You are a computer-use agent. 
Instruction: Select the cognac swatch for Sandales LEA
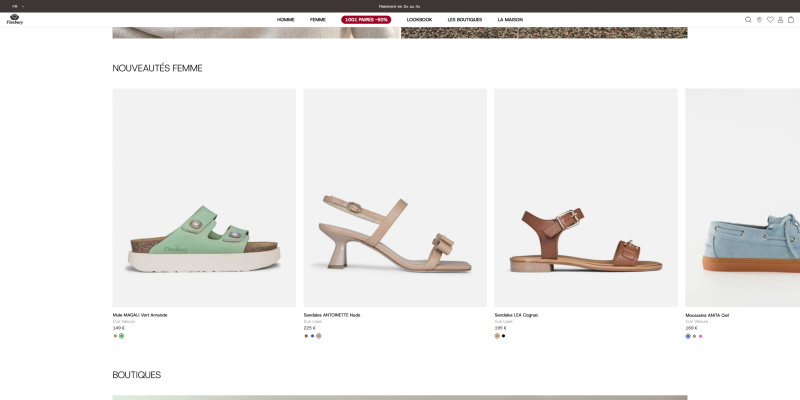pos(497,336)
